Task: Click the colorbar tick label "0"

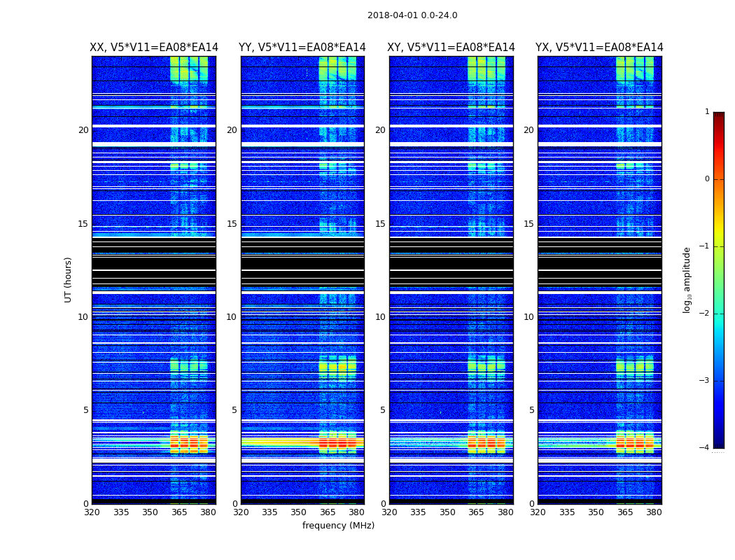Action: tap(707, 179)
